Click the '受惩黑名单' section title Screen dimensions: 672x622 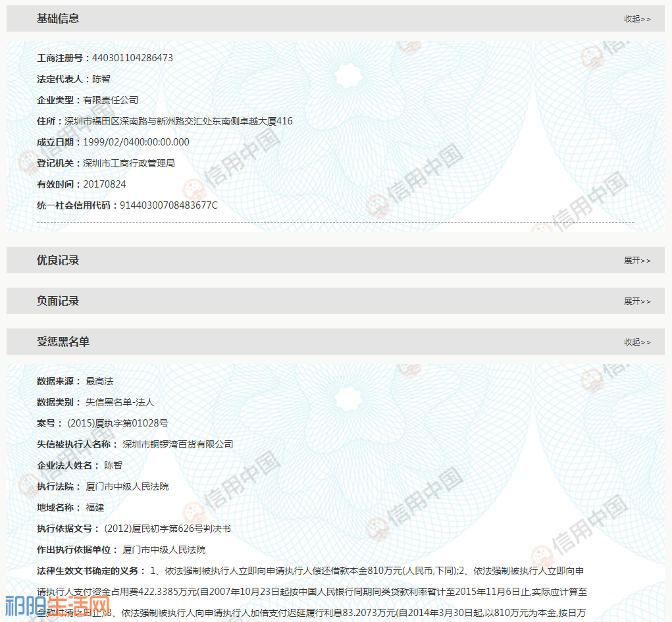63,342
